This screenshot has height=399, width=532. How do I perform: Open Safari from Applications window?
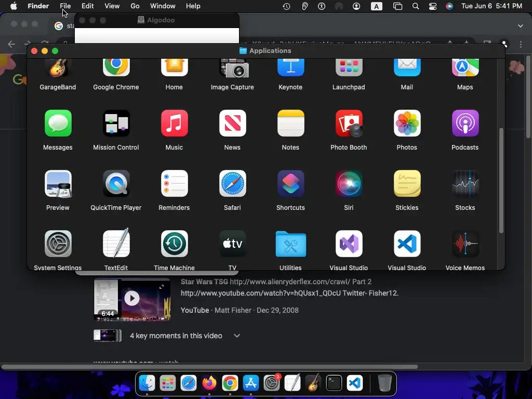pyautogui.click(x=232, y=183)
